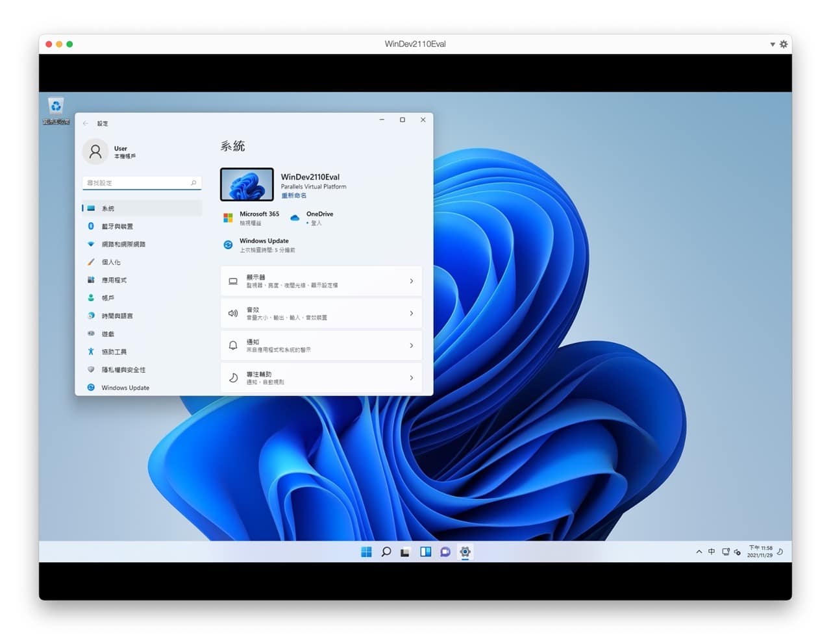Click the monitor icon on the 顯示器 row
831x644 pixels.
[233, 281]
